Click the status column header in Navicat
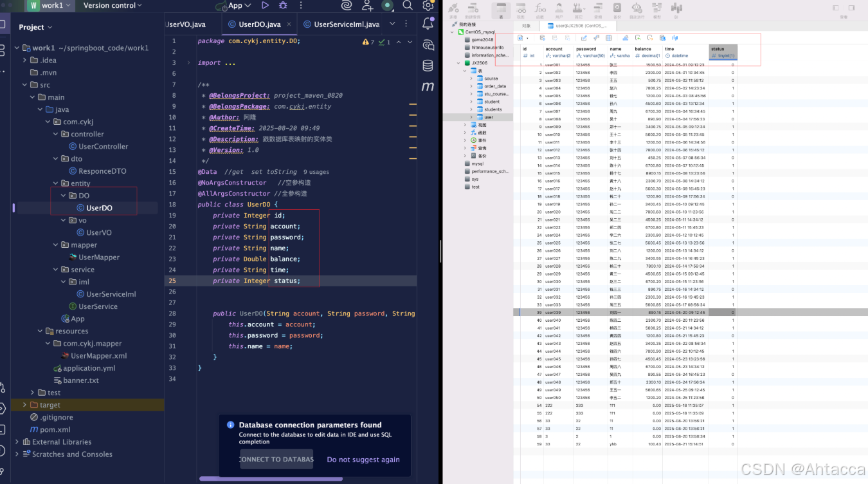The height and width of the screenshot is (484, 868). (x=723, y=53)
